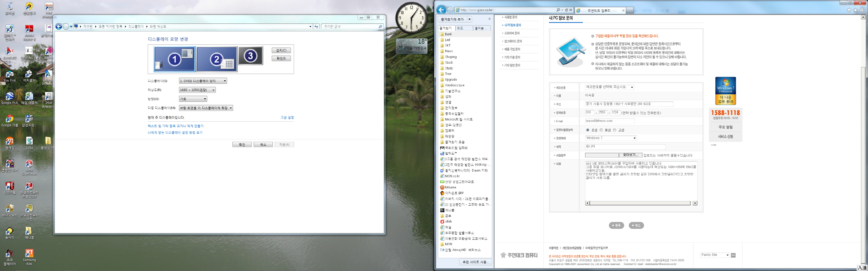Open the 해상도 resolution dropdown
868x271 pixels.
click(197, 90)
